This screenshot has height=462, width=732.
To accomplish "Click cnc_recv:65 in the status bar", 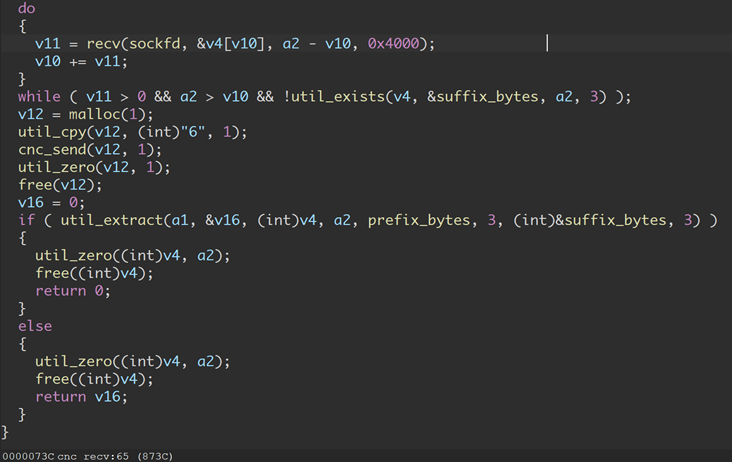I will tap(93, 456).
